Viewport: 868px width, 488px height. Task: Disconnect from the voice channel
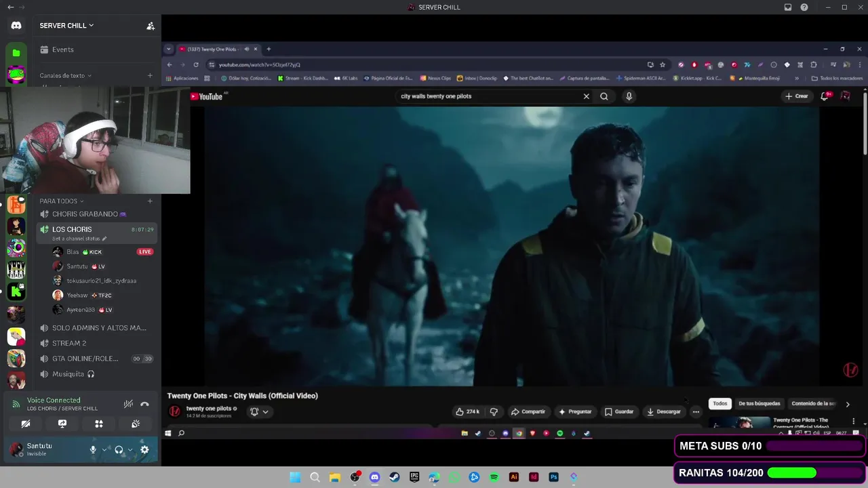[144, 404]
